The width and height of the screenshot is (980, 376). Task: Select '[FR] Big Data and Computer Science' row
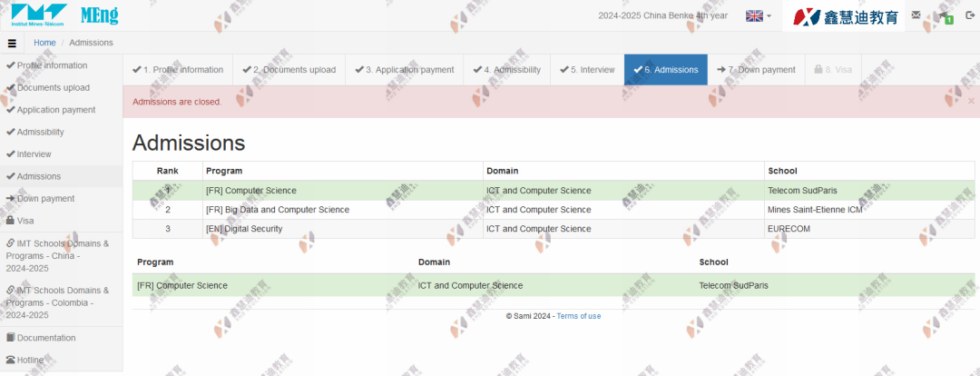(x=278, y=210)
